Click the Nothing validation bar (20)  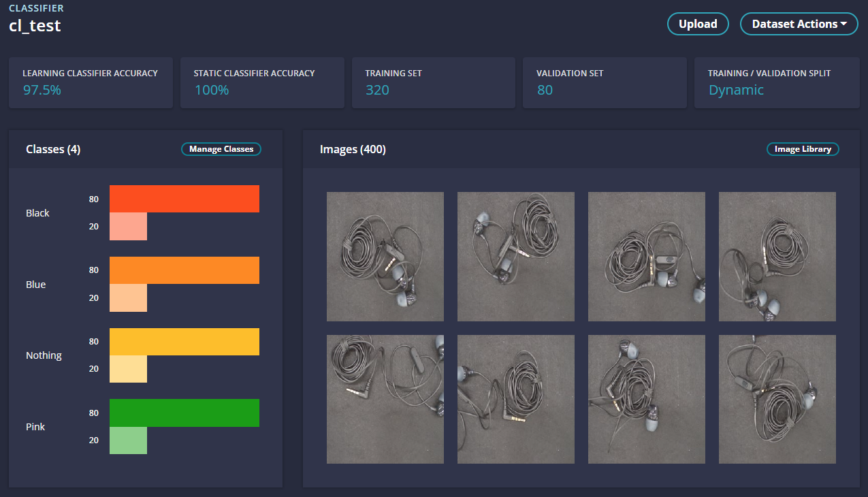pos(128,369)
